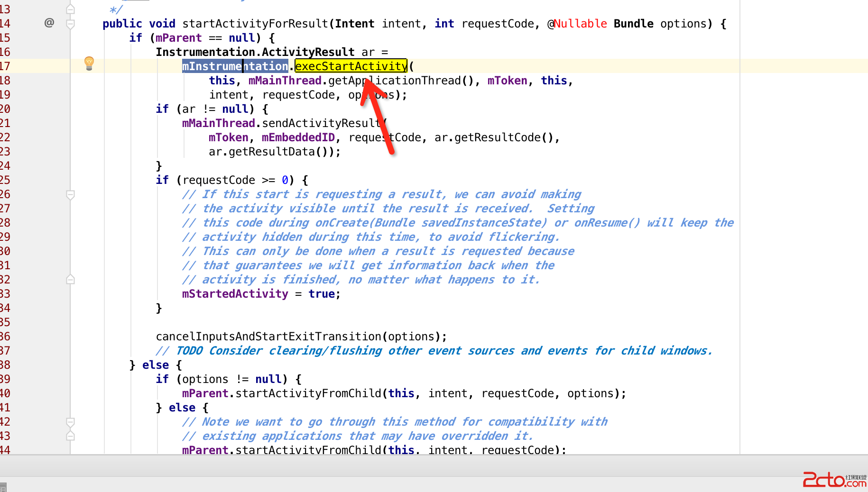The width and height of the screenshot is (868, 492).
Task: Click the startActivityForResult method name
Action: 255,24
